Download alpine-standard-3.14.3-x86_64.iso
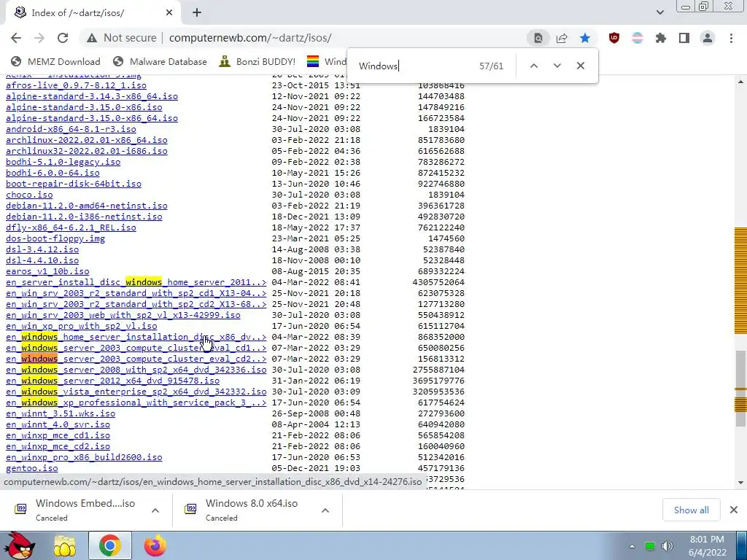The width and height of the screenshot is (747, 560). [x=92, y=97]
